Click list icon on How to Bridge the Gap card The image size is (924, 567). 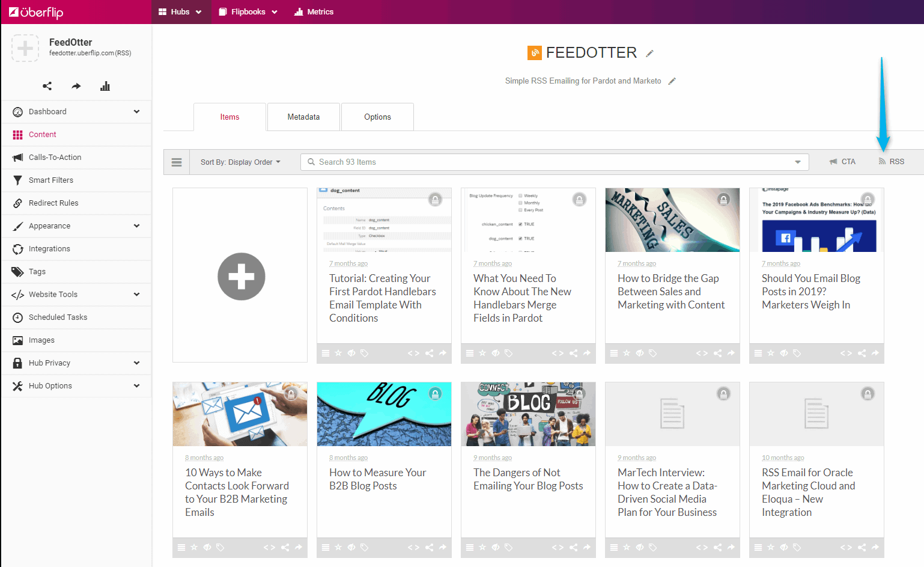click(x=614, y=353)
